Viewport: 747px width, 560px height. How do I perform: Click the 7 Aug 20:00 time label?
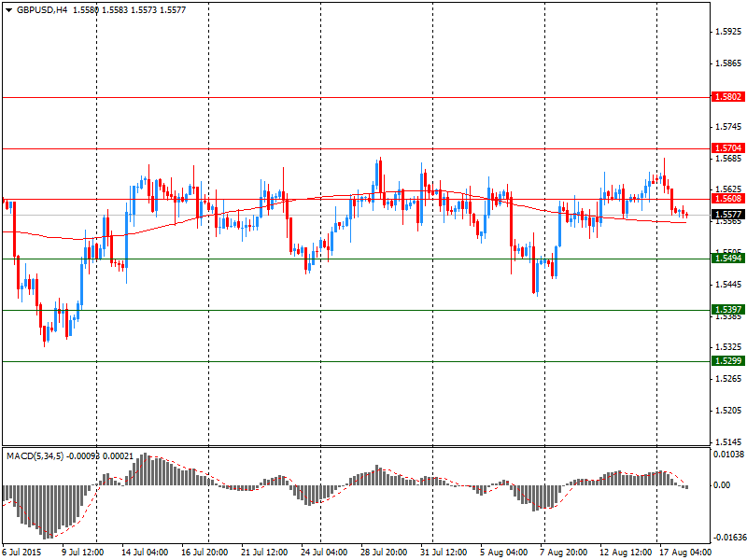[563, 553]
